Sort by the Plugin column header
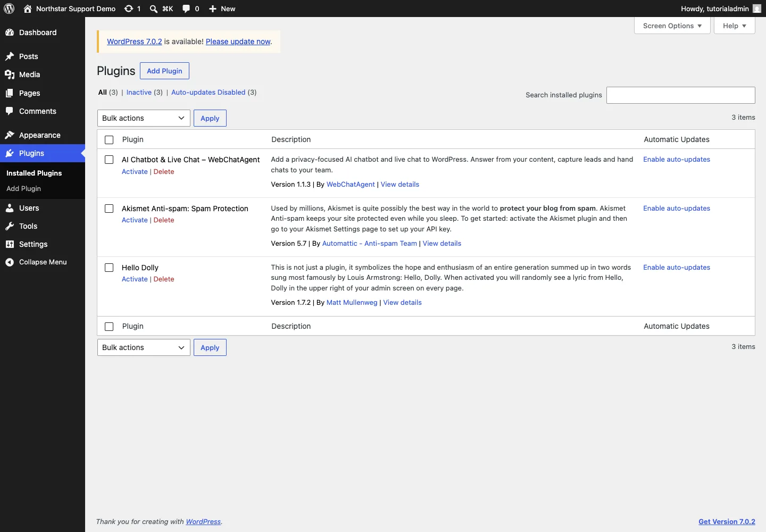766x532 pixels. tap(133, 139)
